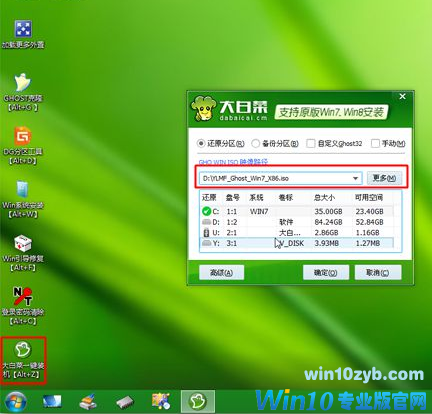Screen dimensions: 432x414
Task: Open 大白菜一键装机 desktop shortcut
Action: [23, 360]
